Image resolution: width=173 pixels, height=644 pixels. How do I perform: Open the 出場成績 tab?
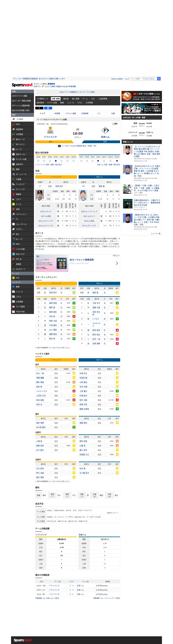[x=85, y=113]
